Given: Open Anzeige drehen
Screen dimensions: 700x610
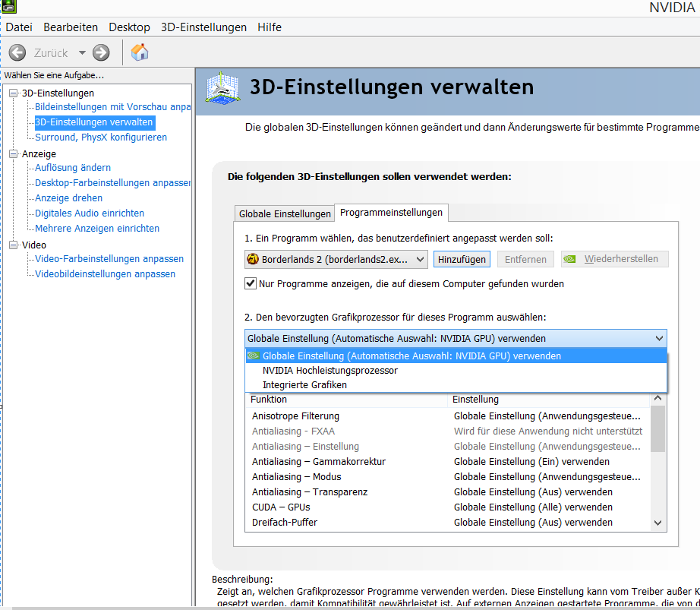Looking at the screenshot, I should [69, 198].
